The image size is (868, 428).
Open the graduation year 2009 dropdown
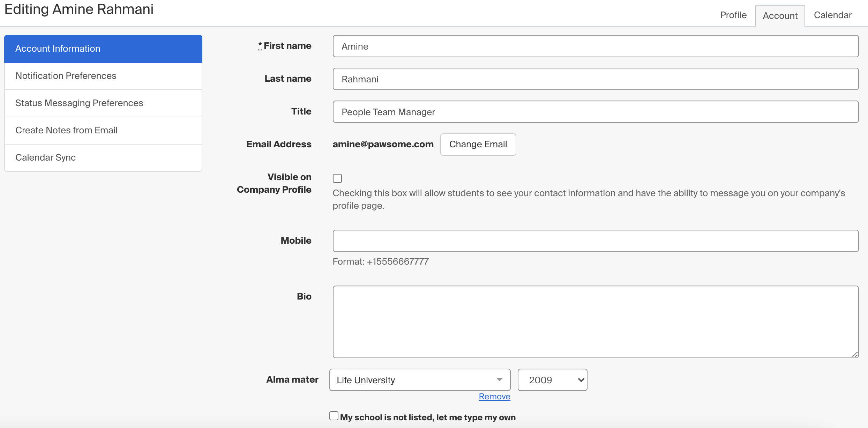pos(552,380)
